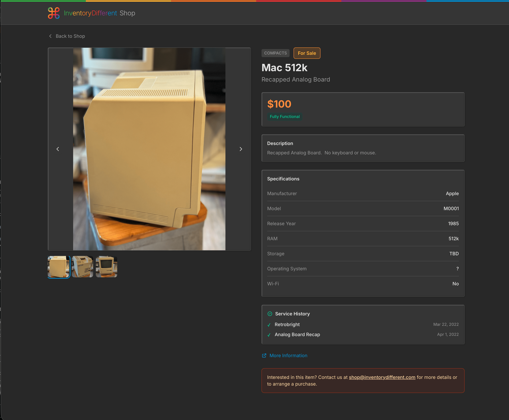Click the checkmark next to Analog Board Recap
The image size is (509, 420).
click(269, 335)
